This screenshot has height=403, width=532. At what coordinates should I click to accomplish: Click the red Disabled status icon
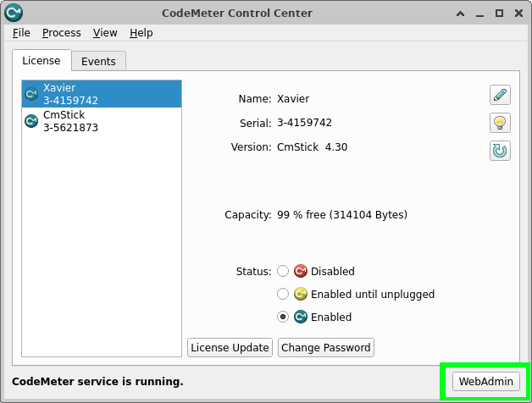pyautogui.click(x=300, y=271)
